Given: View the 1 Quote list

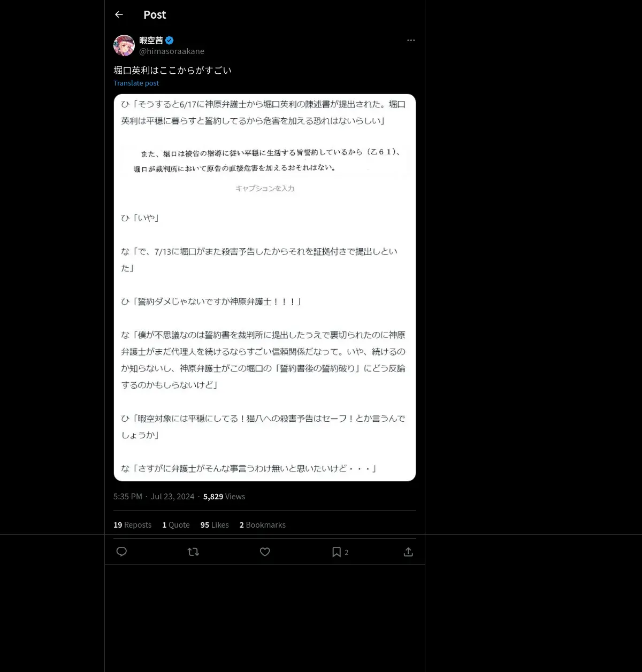Looking at the screenshot, I should (176, 525).
